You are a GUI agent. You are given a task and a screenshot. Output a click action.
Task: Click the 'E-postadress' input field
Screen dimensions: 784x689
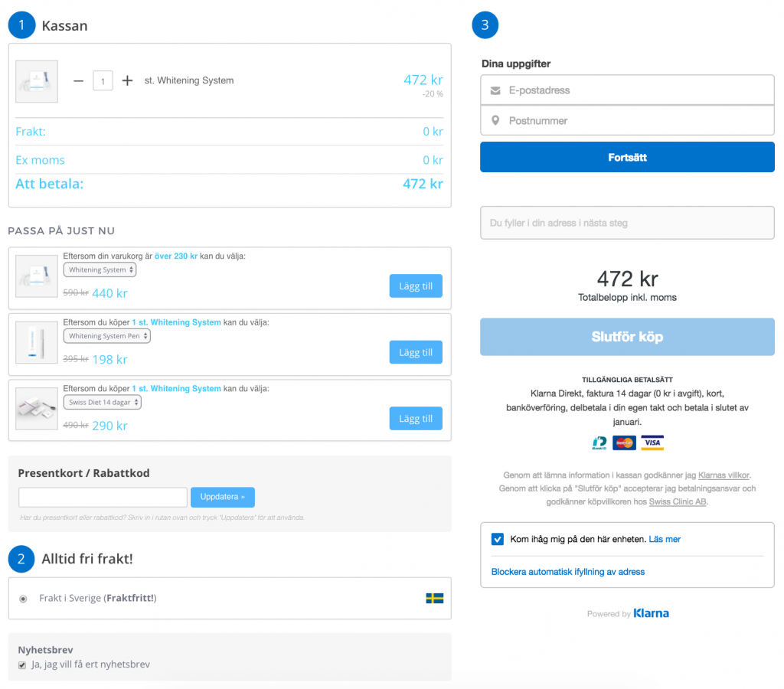coord(635,90)
